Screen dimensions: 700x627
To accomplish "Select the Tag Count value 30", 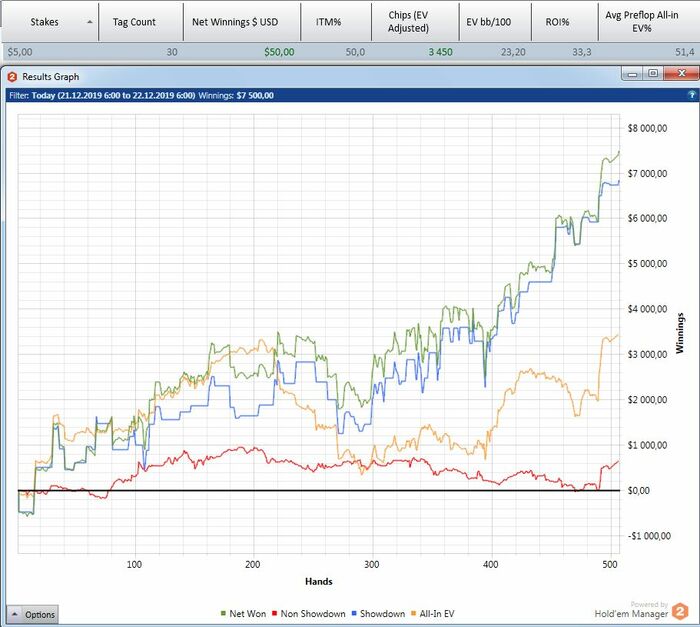I will (x=172, y=52).
